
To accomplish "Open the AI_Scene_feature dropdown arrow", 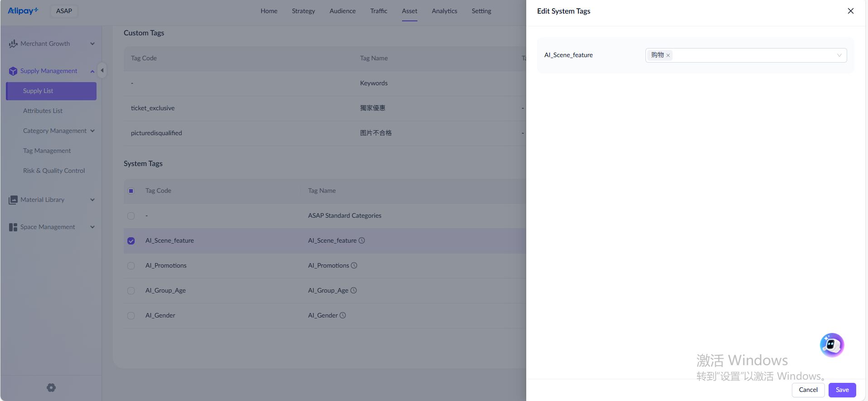I will coord(839,55).
